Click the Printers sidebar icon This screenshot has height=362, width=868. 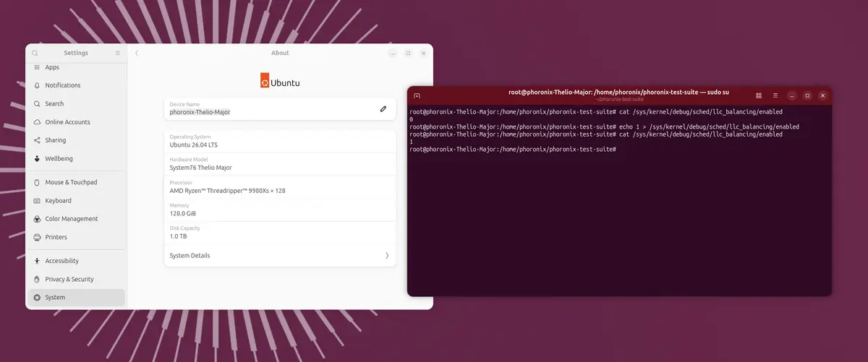point(38,237)
